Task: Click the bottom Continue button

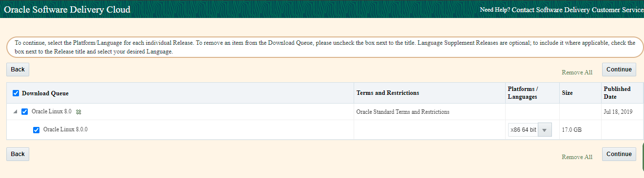Action: coord(619,154)
